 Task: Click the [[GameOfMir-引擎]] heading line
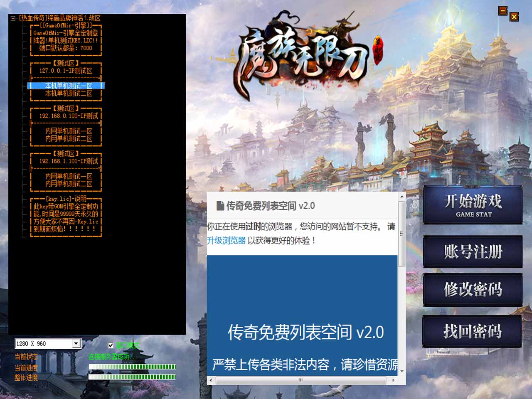(66, 25)
